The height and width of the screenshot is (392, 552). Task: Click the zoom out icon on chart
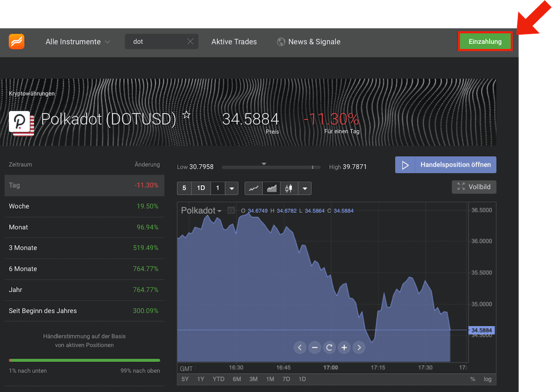tap(315, 347)
